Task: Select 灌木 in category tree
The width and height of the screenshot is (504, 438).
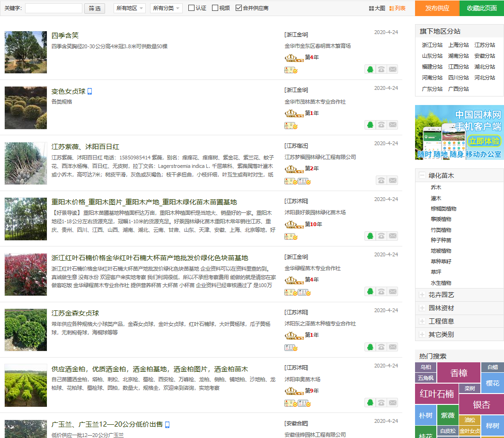Action: (436, 198)
